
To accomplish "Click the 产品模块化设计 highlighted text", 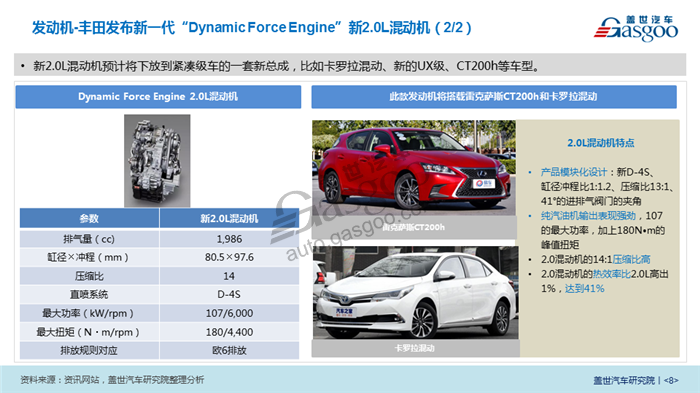I will pyautogui.click(x=574, y=172).
